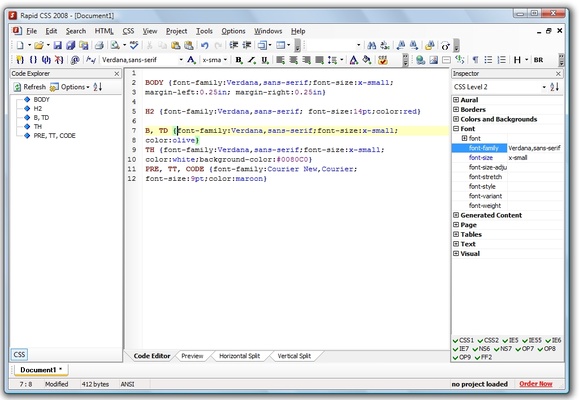
Task: Expand the Borders category
Action: click(x=456, y=109)
